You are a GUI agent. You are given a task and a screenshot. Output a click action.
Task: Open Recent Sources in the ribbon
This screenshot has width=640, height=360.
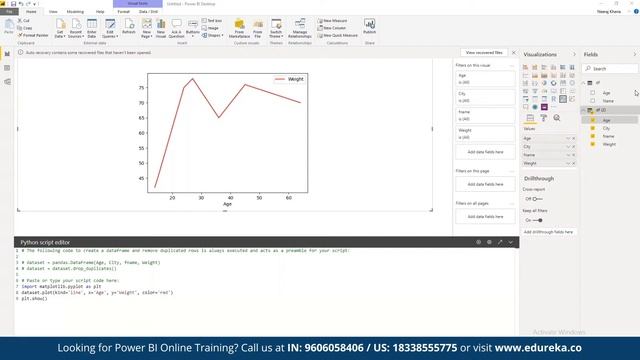(76, 28)
